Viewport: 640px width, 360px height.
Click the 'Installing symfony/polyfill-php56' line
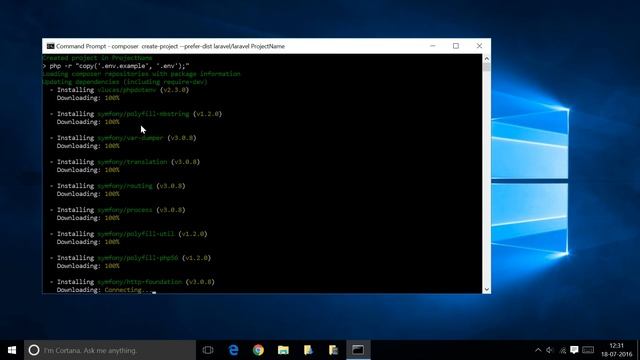(x=130, y=258)
